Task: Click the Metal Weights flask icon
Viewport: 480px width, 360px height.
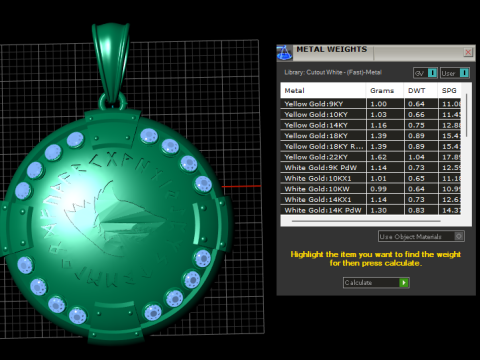Action: (x=284, y=53)
